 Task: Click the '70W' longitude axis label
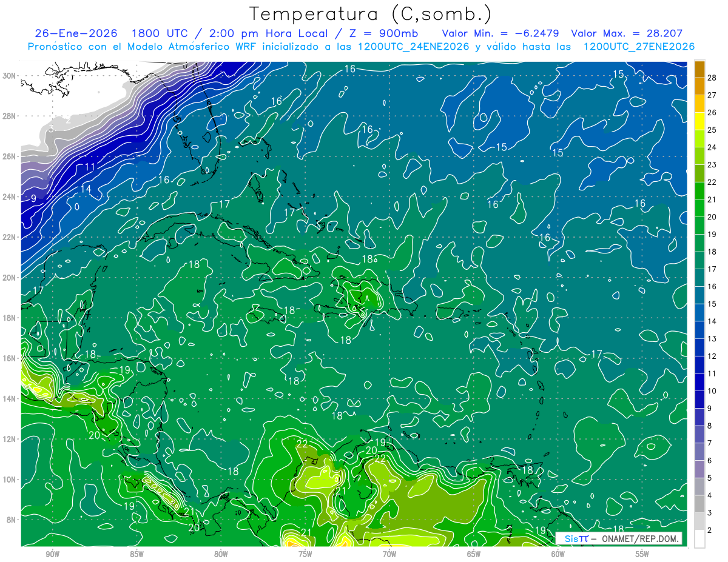point(389,555)
